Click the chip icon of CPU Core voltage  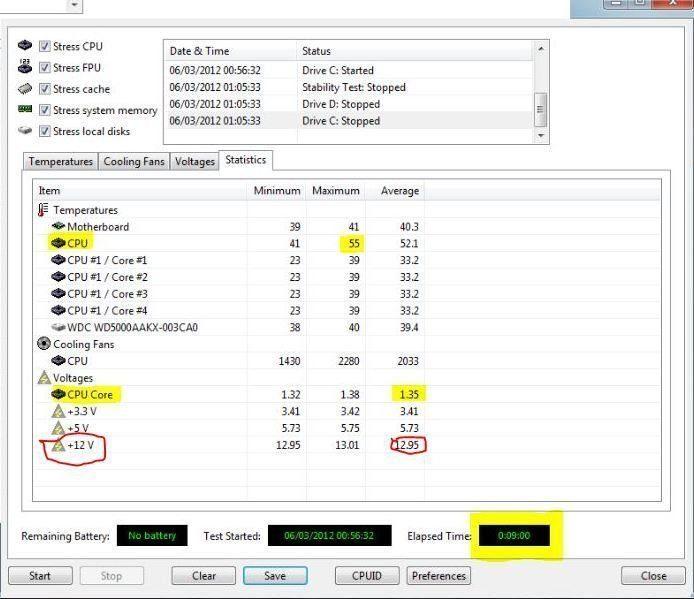pyautogui.click(x=58, y=394)
